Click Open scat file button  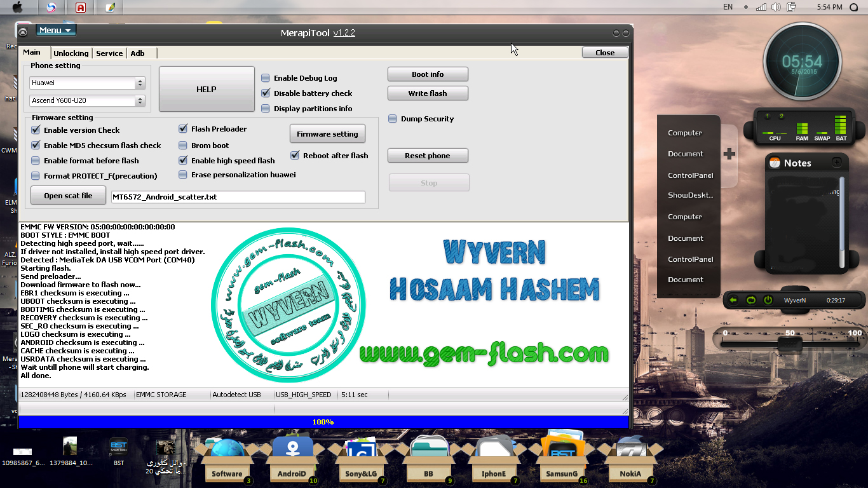(68, 196)
